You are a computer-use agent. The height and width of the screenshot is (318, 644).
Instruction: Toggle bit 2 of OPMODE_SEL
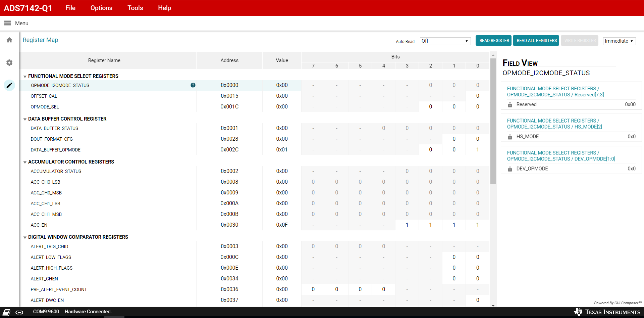[430, 107]
